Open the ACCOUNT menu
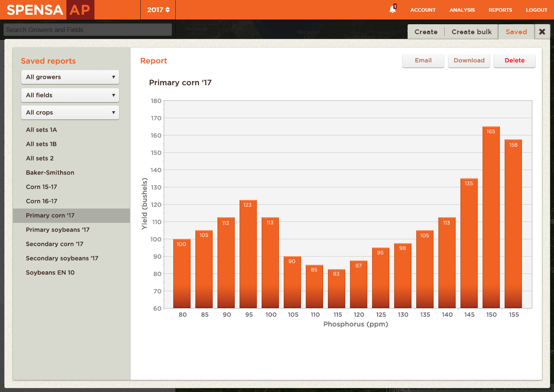554x392 pixels. click(x=423, y=10)
